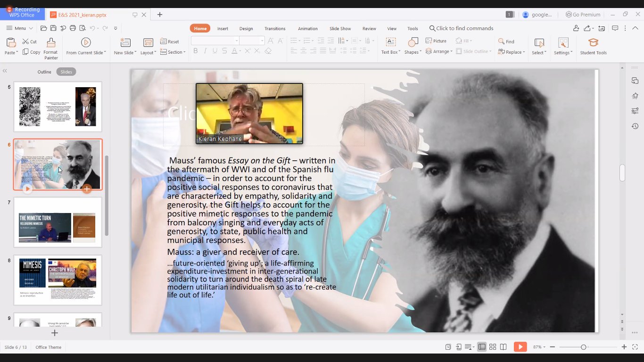Collapse the ribbon with chevron up
The width and height of the screenshot is (644, 362).
(635, 28)
